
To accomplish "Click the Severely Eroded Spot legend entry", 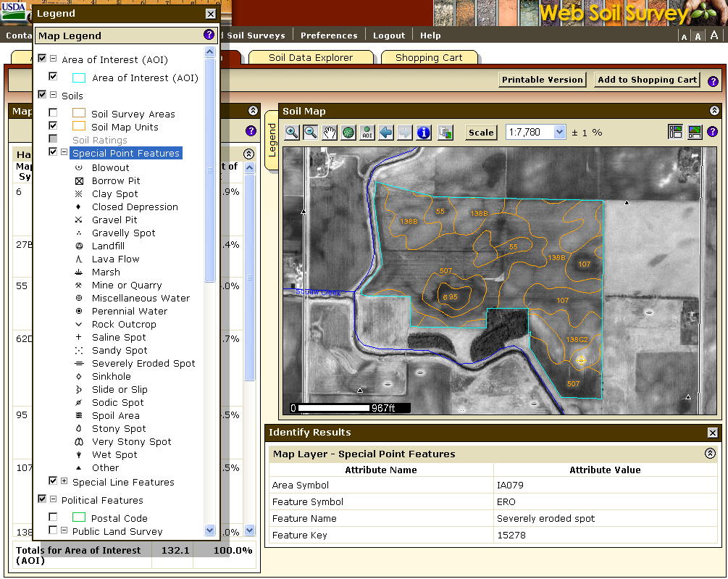I will click(x=143, y=364).
